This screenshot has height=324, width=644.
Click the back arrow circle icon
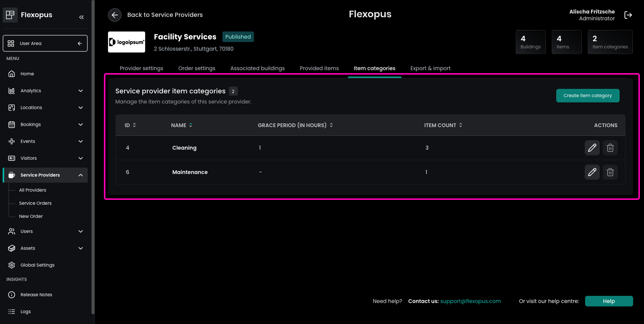(115, 15)
